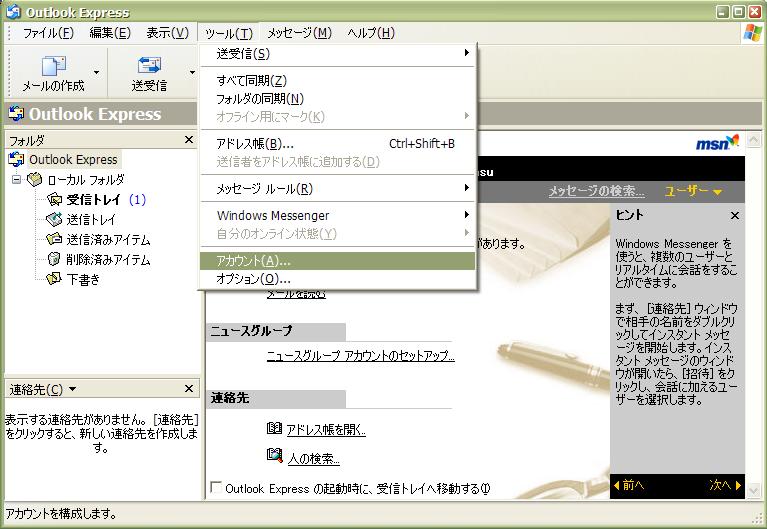Select 削除済みアイテム label in folder tree
Viewport: 767px width, 529px height.
(x=108, y=260)
